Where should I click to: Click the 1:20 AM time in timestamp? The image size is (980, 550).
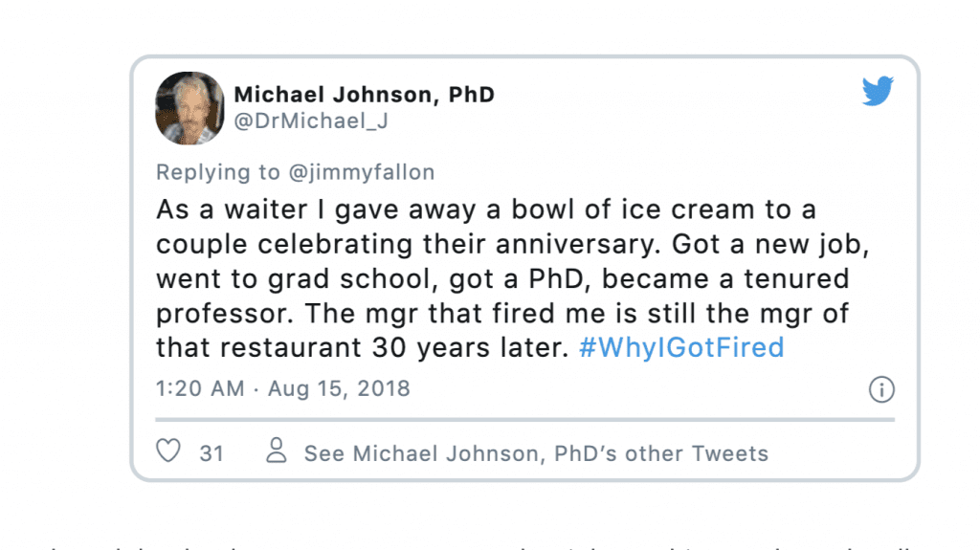click(200, 388)
